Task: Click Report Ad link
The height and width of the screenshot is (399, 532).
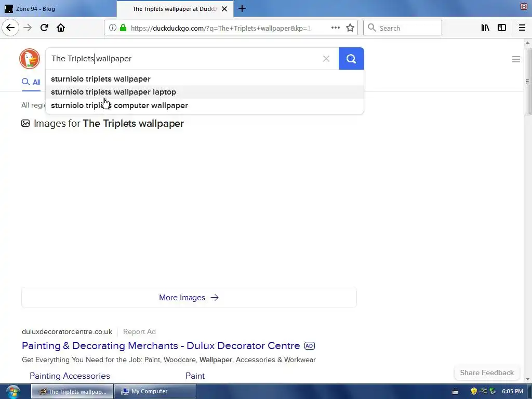Action: point(139,331)
